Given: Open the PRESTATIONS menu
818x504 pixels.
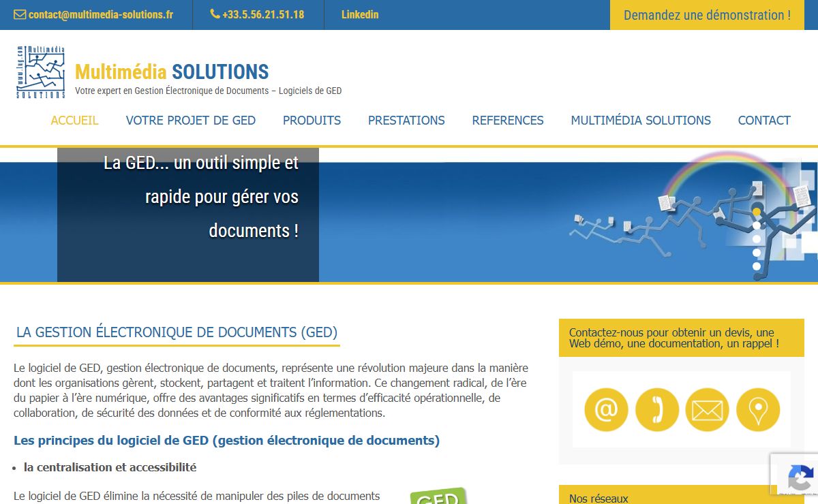Looking at the screenshot, I should 406,121.
